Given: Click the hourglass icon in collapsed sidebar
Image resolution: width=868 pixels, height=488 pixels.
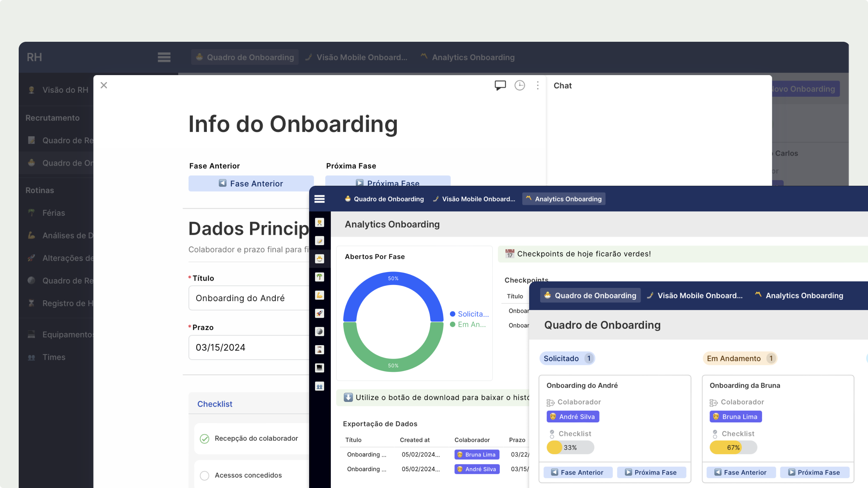Looking at the screenshot, I should (319, 350).
